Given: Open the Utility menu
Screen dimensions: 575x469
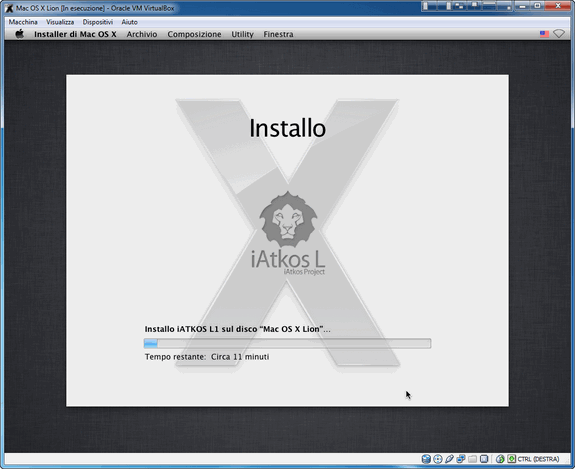Looking at the screenshot, I should coord(242,34).
